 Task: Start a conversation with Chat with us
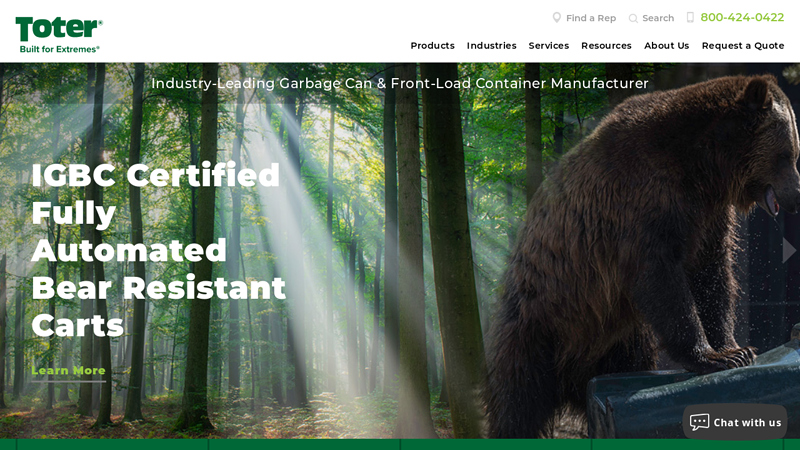[x=735, y=422]
